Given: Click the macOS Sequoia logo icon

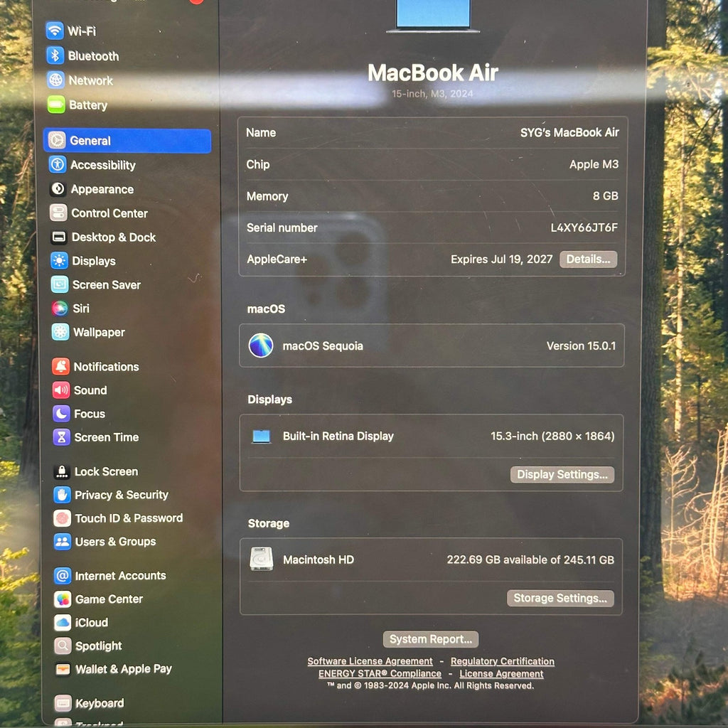Looking at the screenshot, I should pyautogui.click(x=261, y=346).
